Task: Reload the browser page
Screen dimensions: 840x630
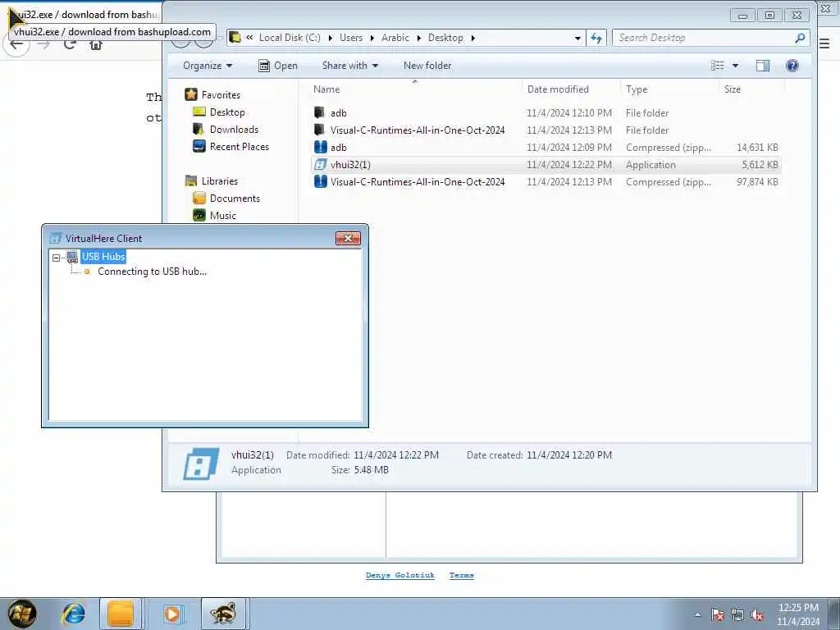Action: point(70,44)
